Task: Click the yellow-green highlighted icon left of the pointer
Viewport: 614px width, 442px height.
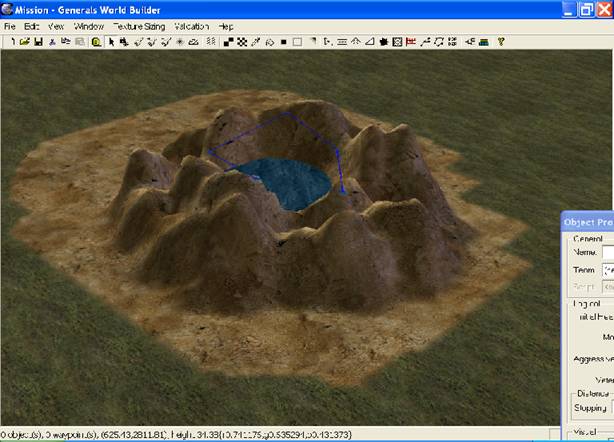Action: (96, 41)
